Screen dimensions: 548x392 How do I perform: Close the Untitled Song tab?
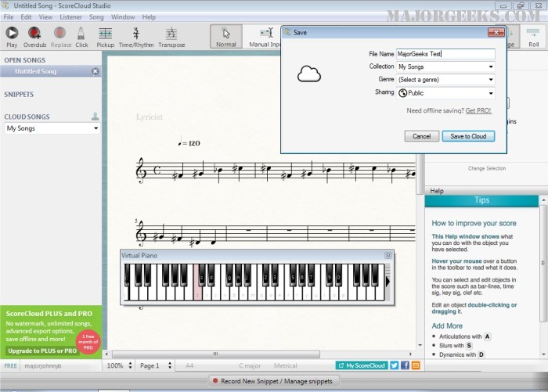pyautogui.click(x=95, y=71)
